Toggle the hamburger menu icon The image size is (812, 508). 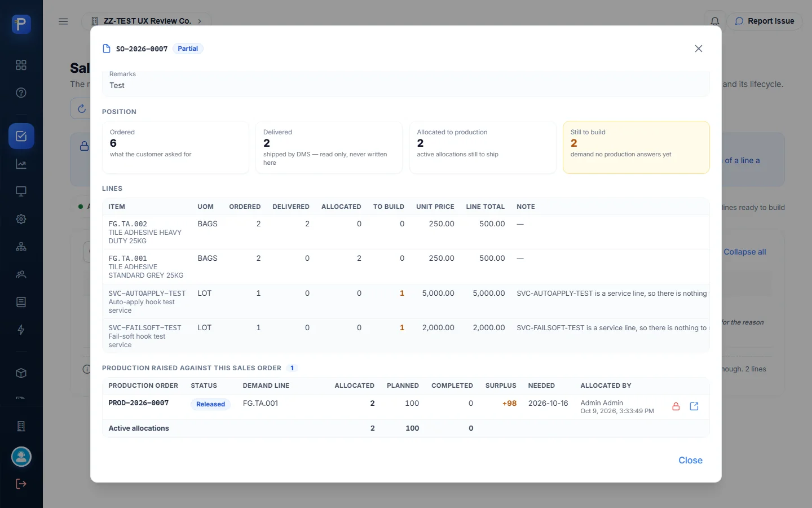[63, 21]
